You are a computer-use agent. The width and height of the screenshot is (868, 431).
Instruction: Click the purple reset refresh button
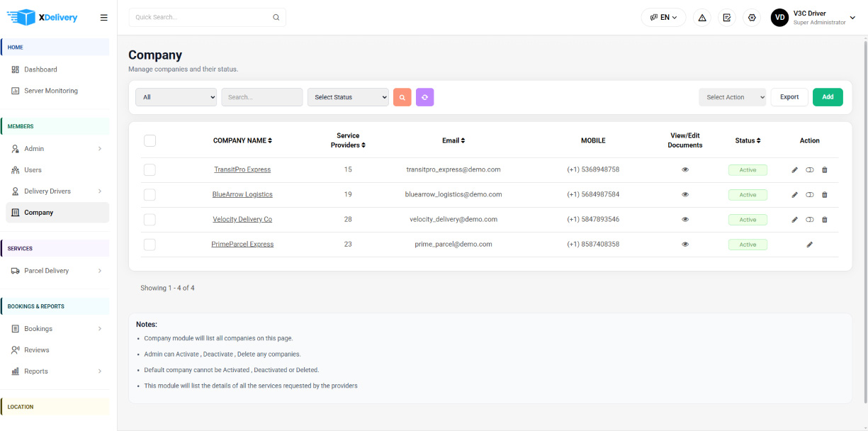(x=425, y=97)
